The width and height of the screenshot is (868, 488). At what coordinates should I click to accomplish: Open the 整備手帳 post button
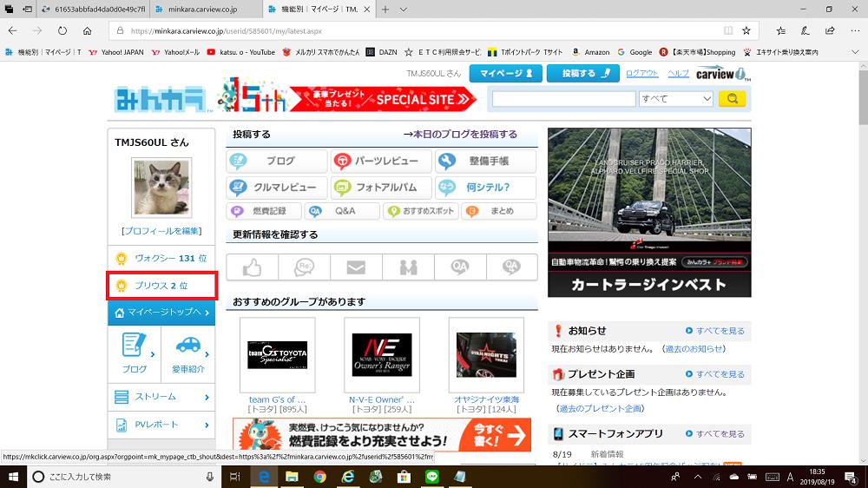(485, 162)
